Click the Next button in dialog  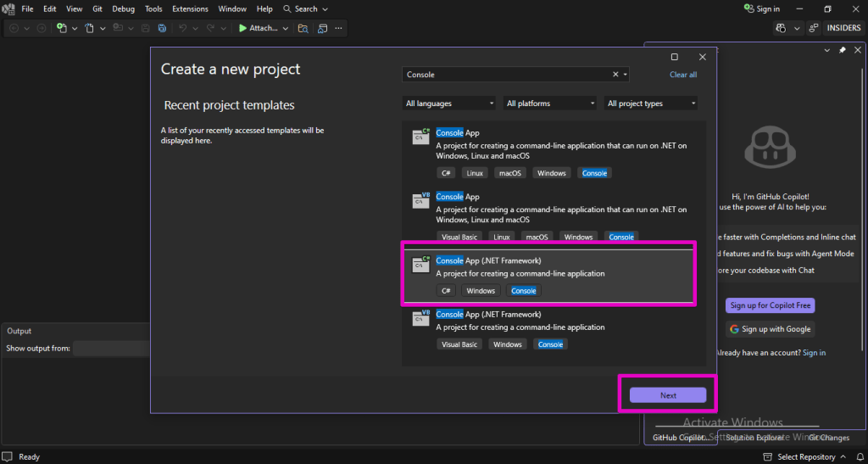[x=668, y=395]
